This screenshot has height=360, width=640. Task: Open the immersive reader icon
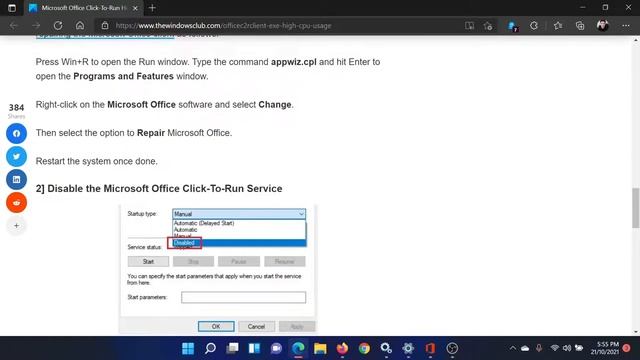click(469, 26)
